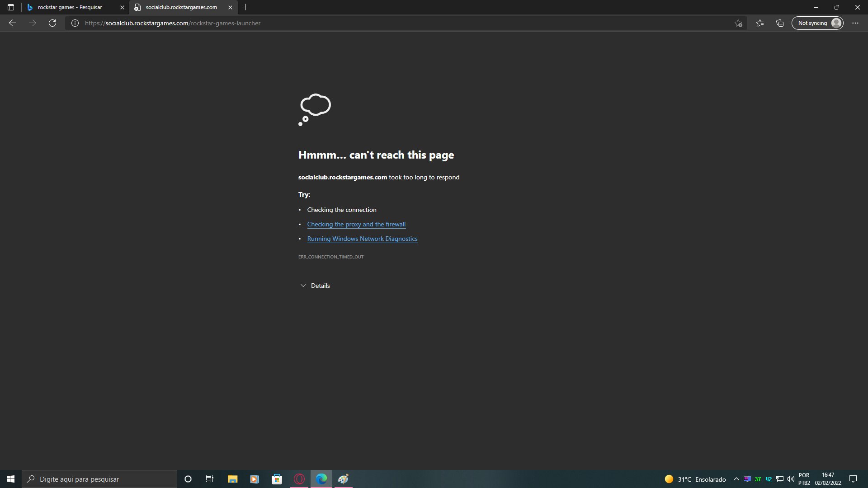Go back to the previous page
Viewport: 868px width, 488px height.
(13, 23)
